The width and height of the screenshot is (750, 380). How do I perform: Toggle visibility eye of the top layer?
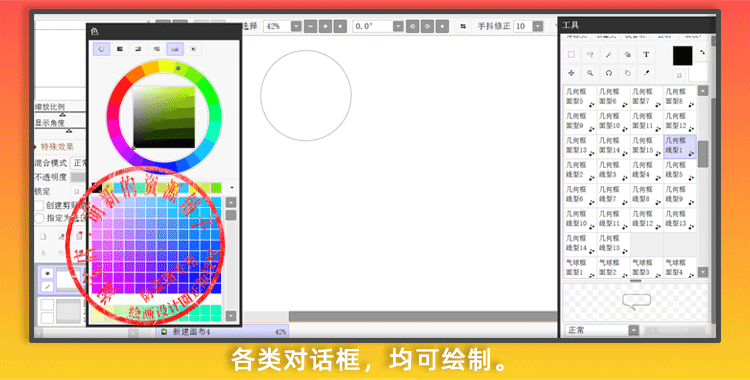click(47, 273)
